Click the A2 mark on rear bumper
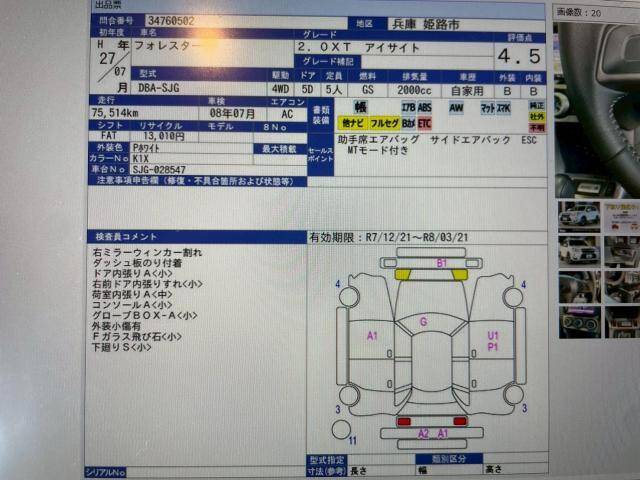 pyautogui.click(x=424, y=433)
